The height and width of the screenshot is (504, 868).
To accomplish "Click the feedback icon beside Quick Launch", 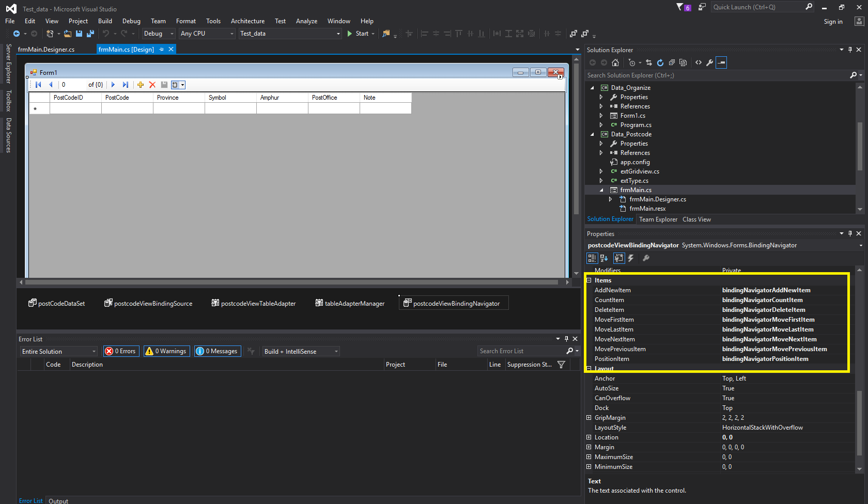I will tap(702, 7).
